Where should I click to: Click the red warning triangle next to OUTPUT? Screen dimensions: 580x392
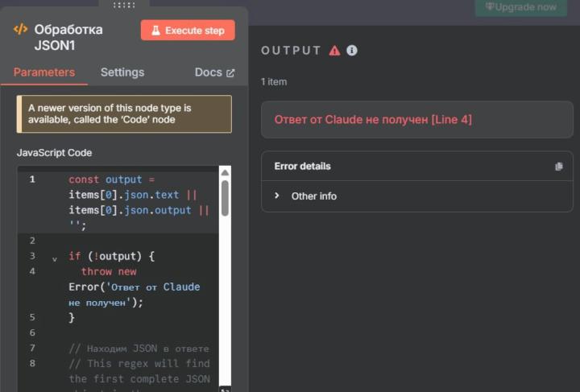tap(334, 51)
